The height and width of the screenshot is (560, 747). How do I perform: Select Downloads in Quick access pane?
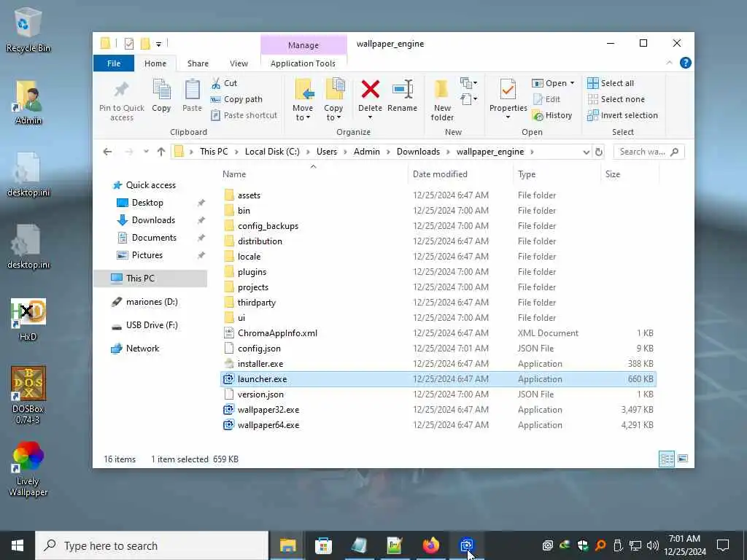[x=153, y=220]
